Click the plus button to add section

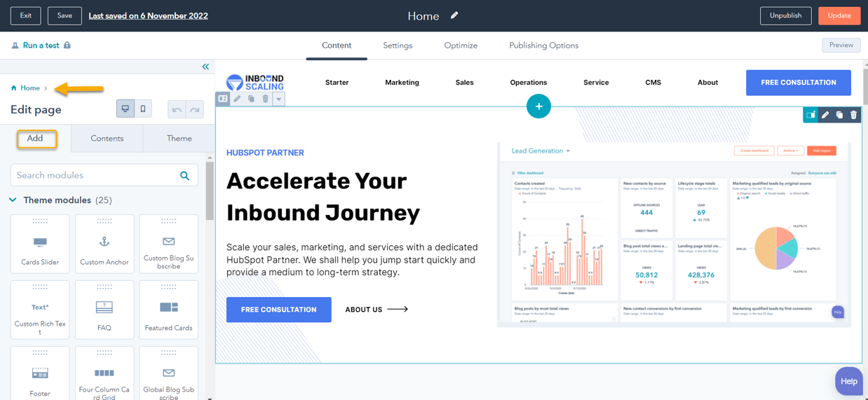pyautogui.click(x=538, y=106)
